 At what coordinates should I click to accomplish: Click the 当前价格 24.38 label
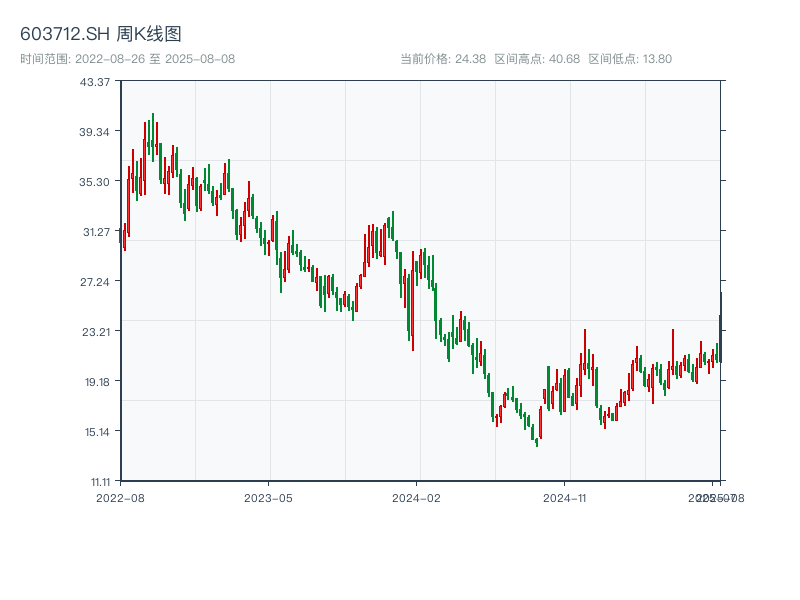tap(443, 59)
